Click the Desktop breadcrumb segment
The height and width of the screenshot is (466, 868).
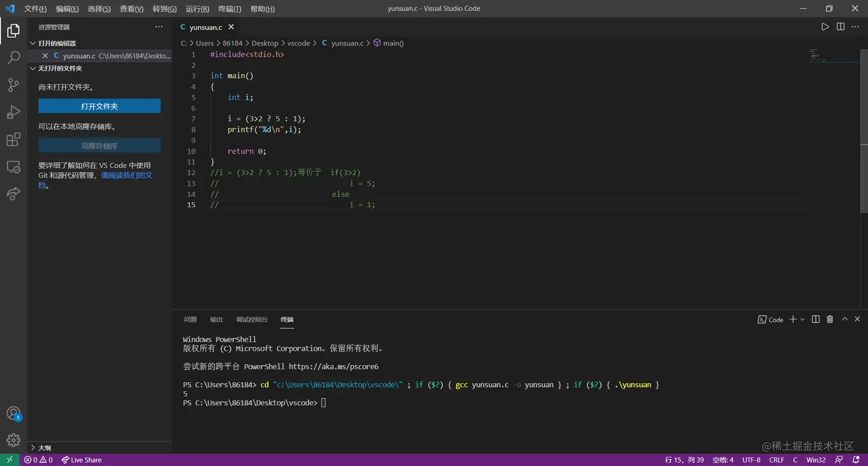(265, 43)
